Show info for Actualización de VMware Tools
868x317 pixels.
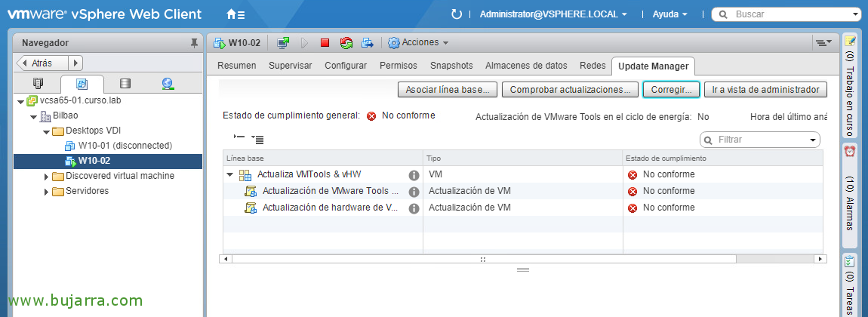coord(414,192)
